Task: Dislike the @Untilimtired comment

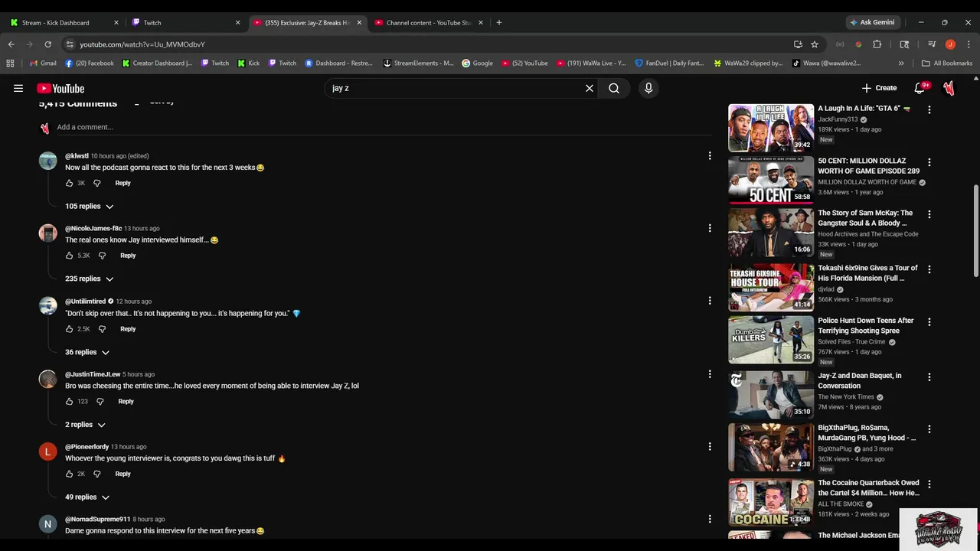Action: 102,329
